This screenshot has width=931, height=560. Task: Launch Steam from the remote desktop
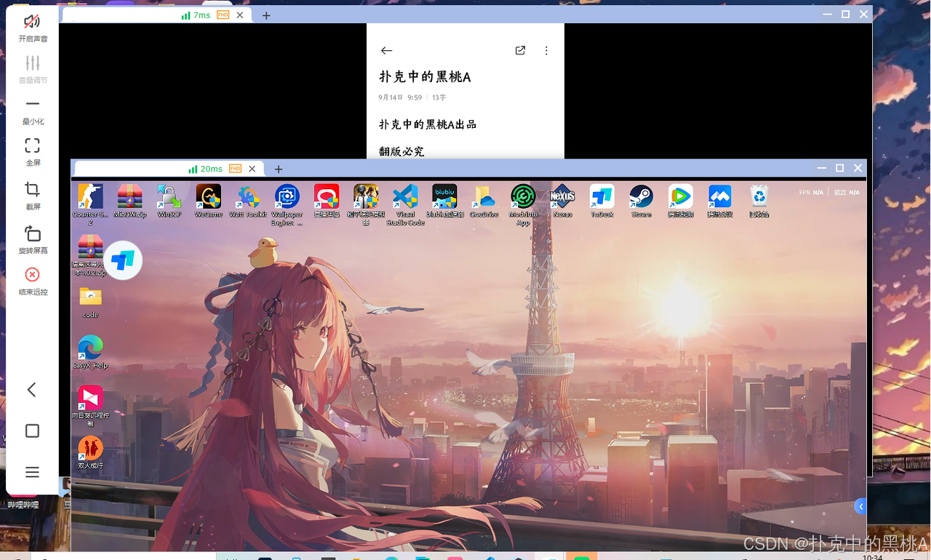pyautogui.click(x=641, y=201)
